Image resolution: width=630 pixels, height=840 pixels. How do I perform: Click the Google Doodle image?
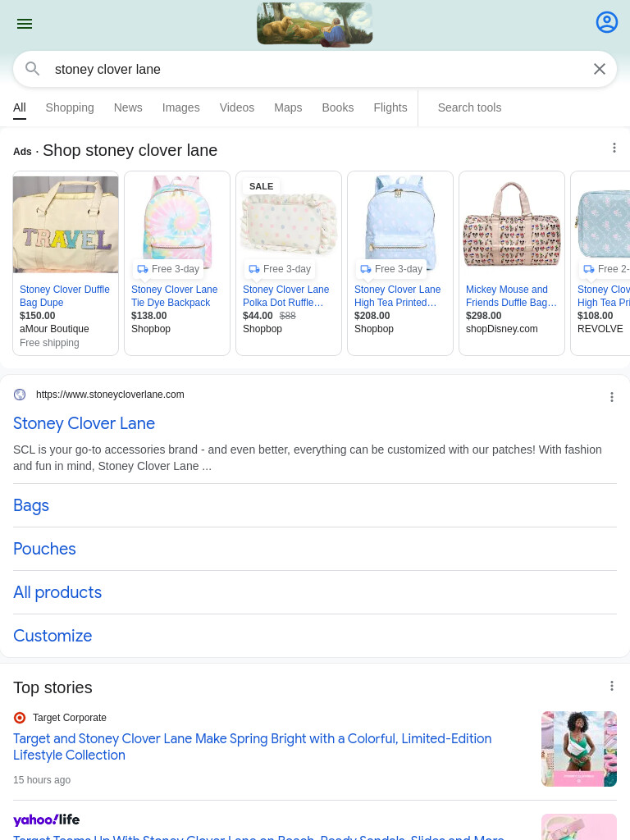tap(314, 24)
